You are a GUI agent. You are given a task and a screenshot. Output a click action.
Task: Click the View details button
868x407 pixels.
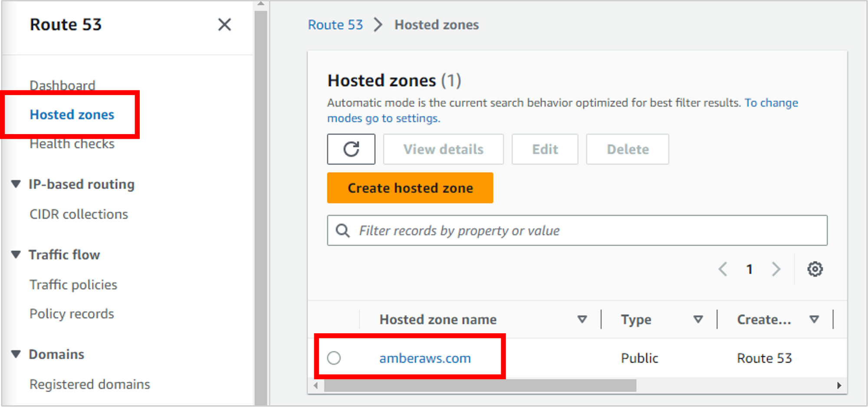pyautogui.click(x=443, y=149)
